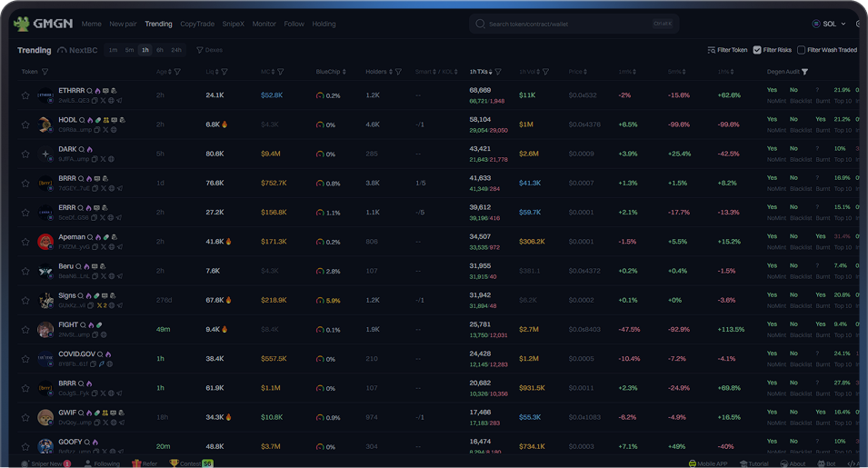Click search icon next to HODL name
The width and height of the screenshot is (868, 468).
coord(82,120)
